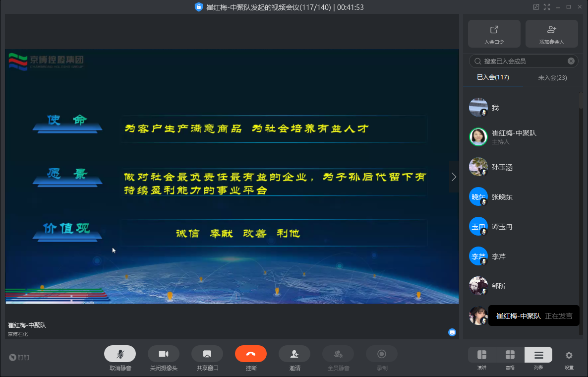Select the 列表 list layout
This screenshot has width=588, height=377.
(538, 355)
